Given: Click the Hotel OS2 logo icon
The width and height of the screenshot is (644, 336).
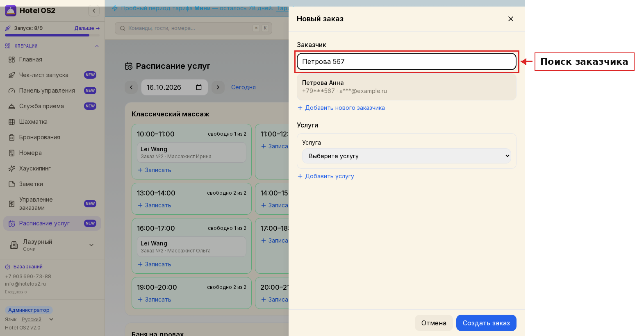Looking at the screenshot, I should click(11, 11).
